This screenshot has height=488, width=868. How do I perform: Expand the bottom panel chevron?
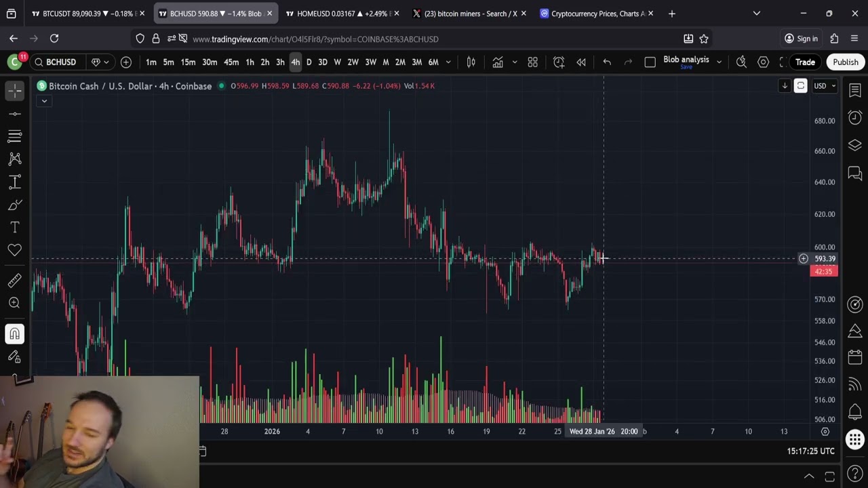click(808, 476)
